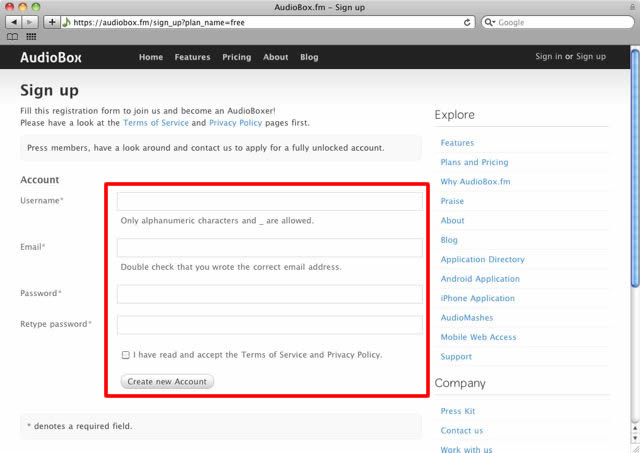The image size is (640, 453).
Task: Reload the page using the refresh icon
Action: point(467,22)
